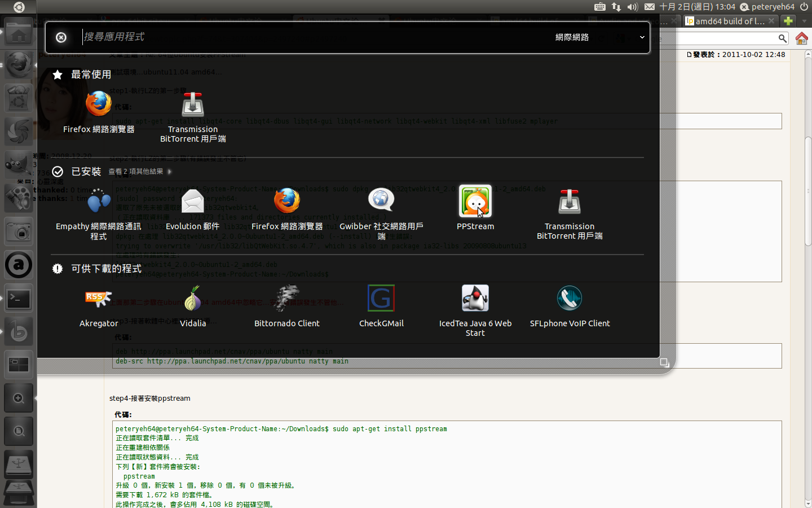
Task: Open the files and folders lens
Action: 19,432
